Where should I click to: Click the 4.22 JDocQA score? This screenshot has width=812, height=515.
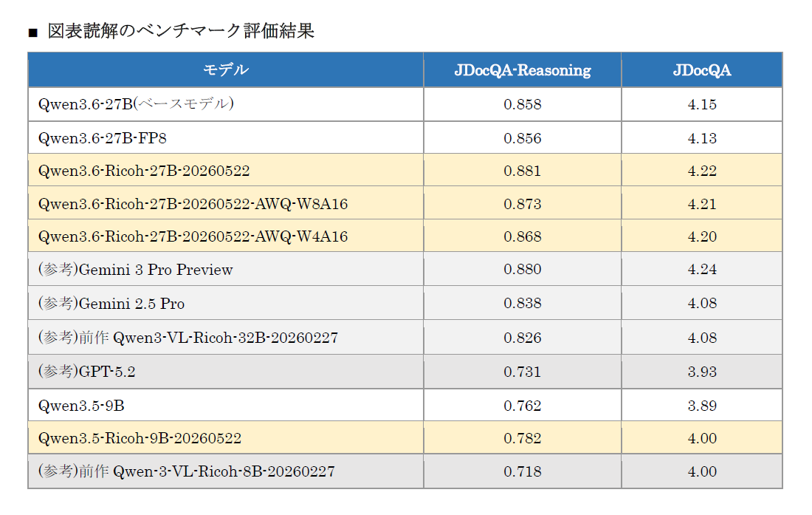point(702,171)
